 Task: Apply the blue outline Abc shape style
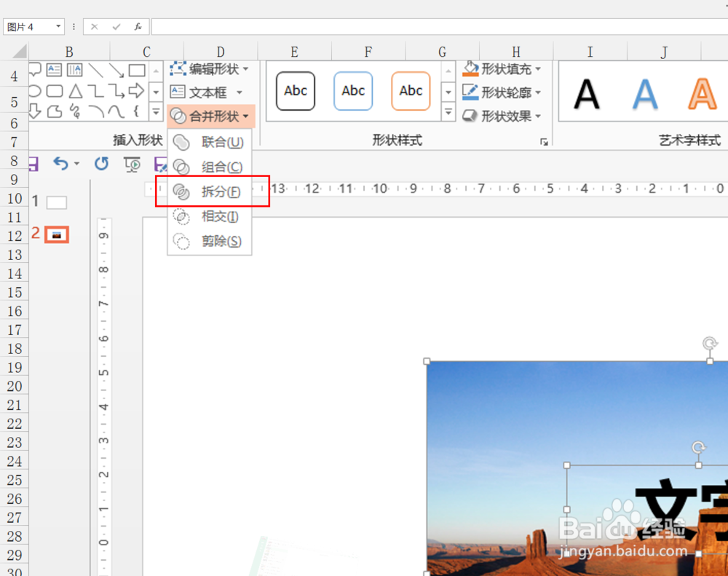coord(353,90)
